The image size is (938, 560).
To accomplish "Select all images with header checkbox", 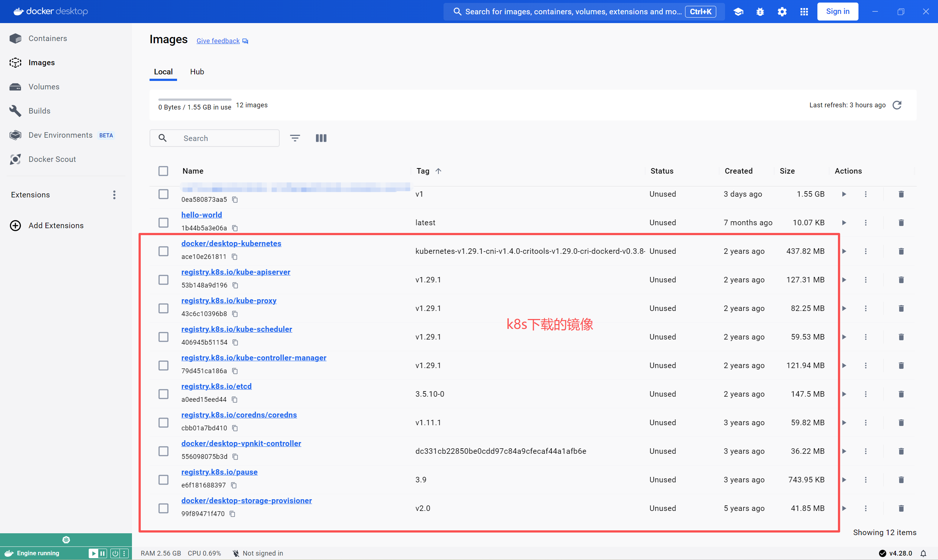I will pos(163,171).
